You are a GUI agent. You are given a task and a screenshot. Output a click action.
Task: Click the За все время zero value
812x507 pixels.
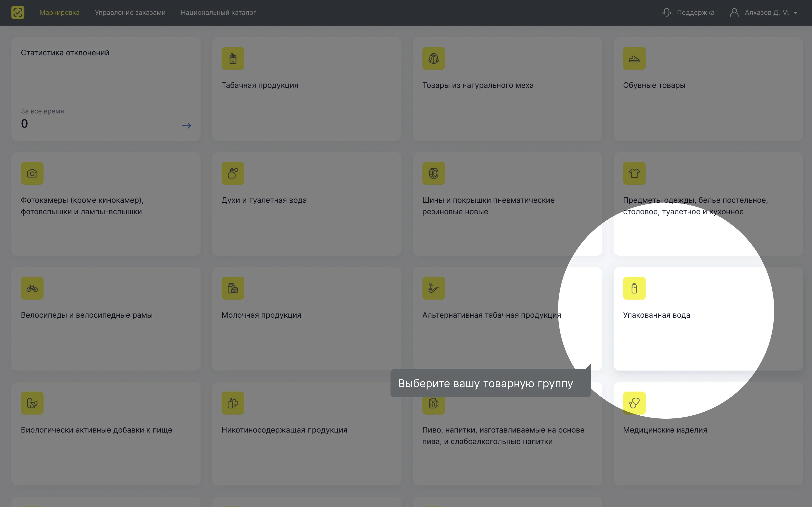(x=24, y=124)
